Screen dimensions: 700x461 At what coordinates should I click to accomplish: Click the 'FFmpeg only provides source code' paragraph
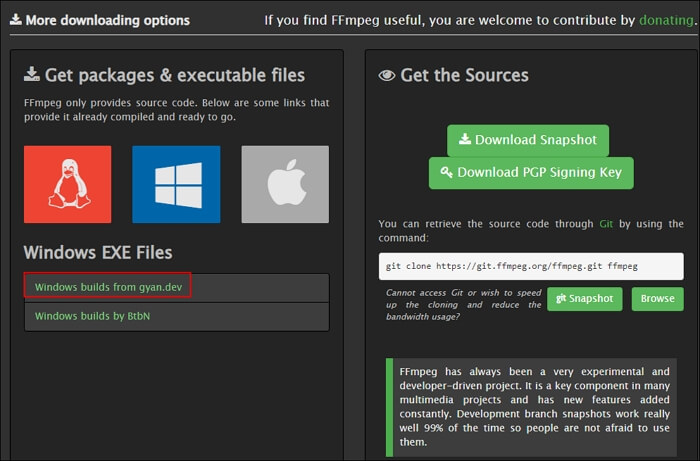176,110
